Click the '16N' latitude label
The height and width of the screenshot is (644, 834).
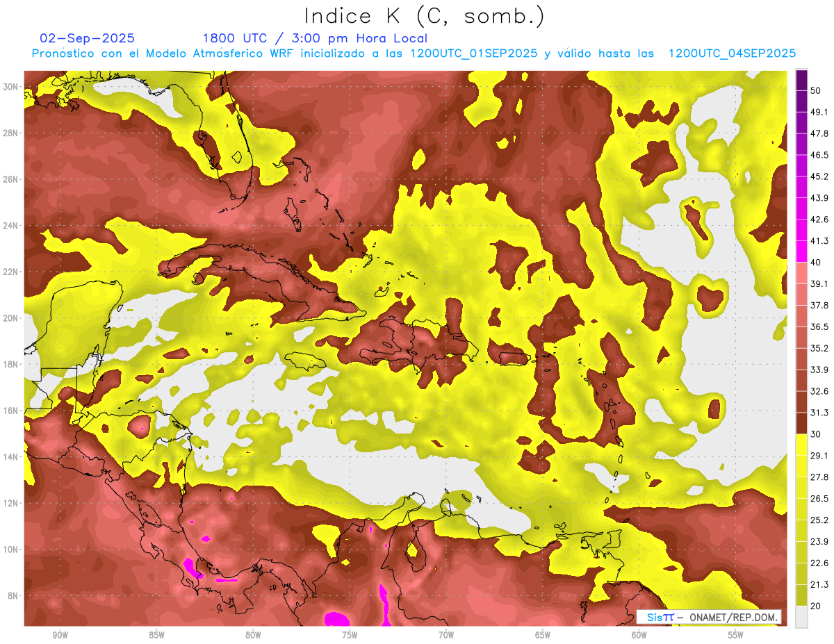10,411
